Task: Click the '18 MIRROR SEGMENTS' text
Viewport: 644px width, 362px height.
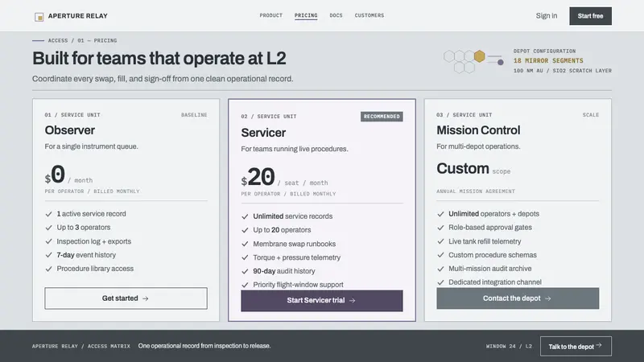Action: (x=548, y=61)
